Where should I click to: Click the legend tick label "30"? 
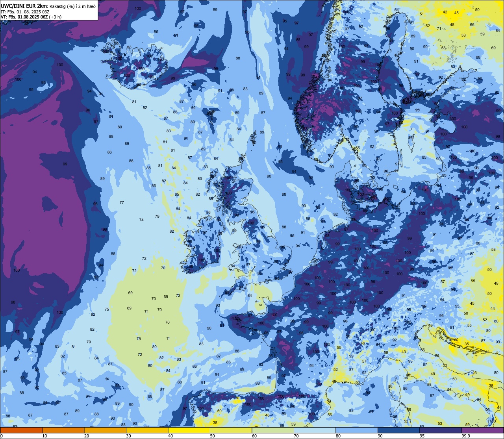tap(128, 436)
